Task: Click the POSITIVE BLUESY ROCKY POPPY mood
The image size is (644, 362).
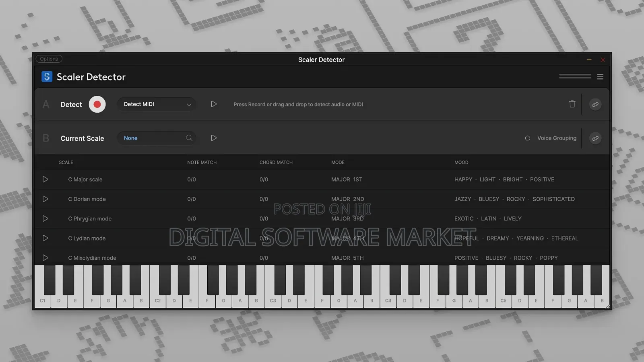Action: tap(506, 258)
